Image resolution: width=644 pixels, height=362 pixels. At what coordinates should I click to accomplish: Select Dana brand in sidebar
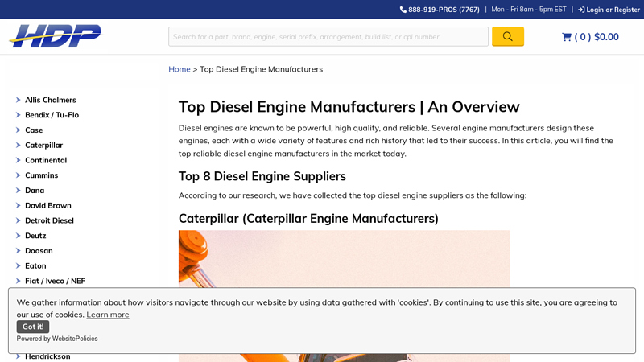(x=35, y=191)
